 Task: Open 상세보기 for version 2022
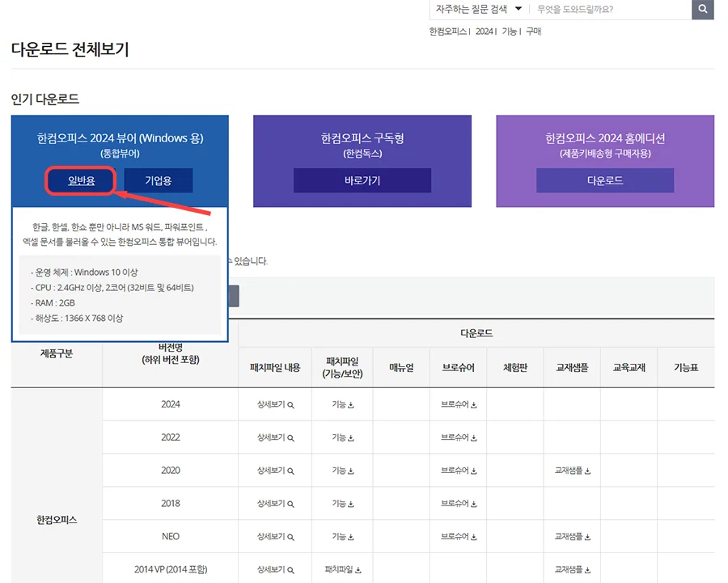pyautogui.click(x=275, y=437)
